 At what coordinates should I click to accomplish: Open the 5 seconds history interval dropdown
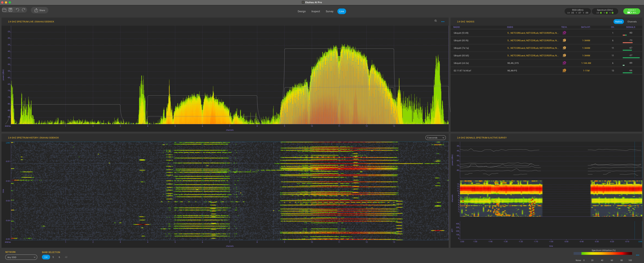435,138
